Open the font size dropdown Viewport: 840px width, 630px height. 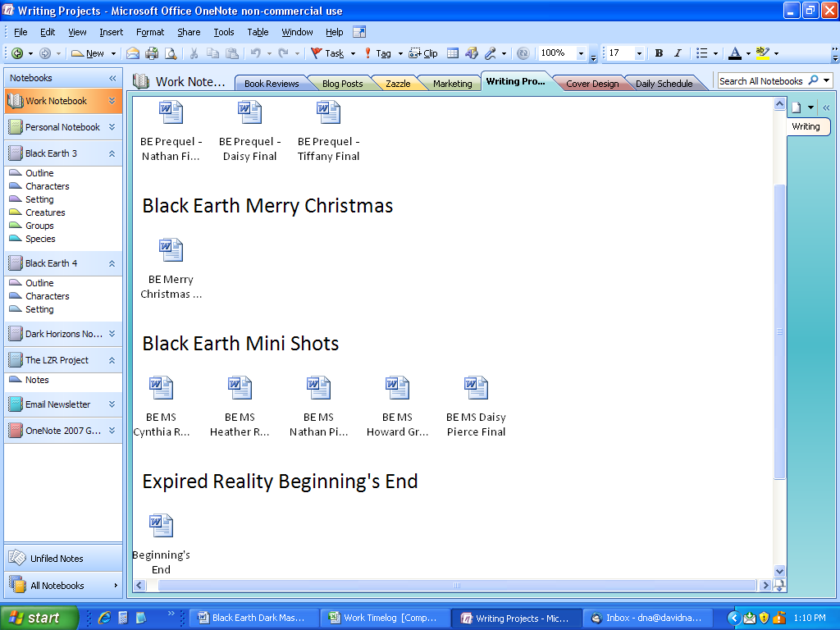[639, 53]
